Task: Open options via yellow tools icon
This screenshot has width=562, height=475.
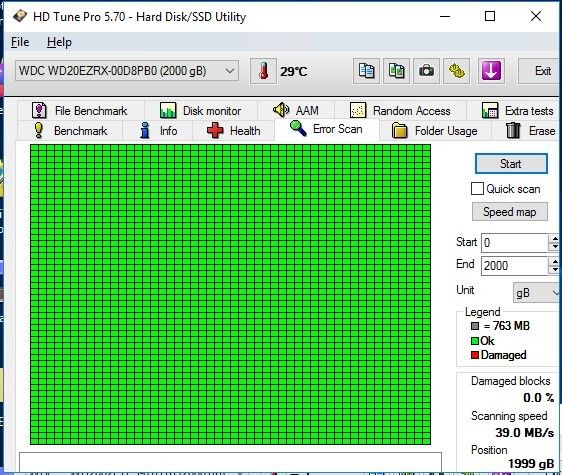Action: tap(457, 71)
